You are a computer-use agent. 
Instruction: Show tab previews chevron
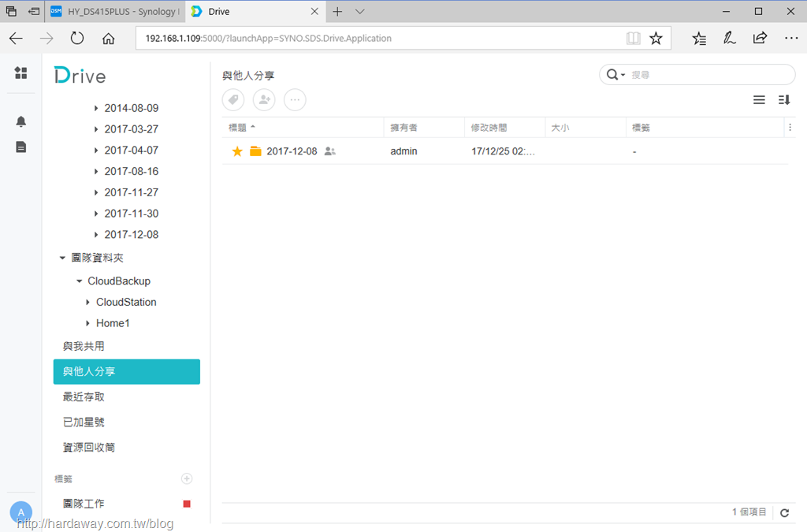(360, 11)
